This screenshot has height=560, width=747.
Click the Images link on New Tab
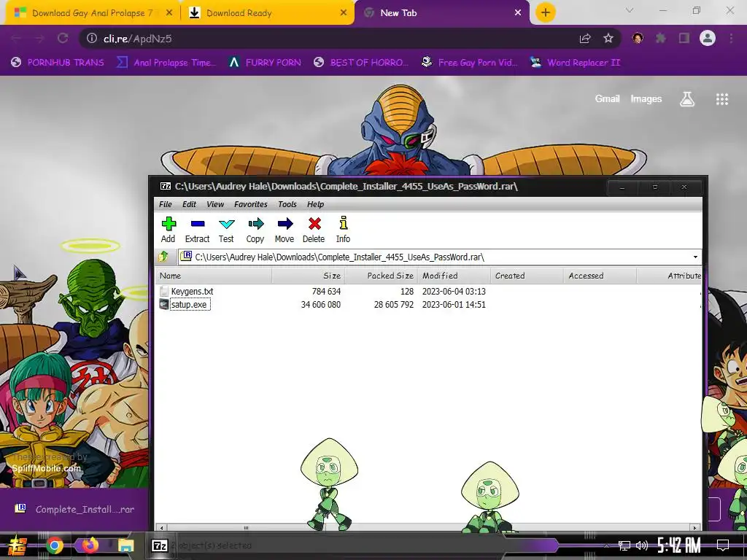tap(646, 98)
